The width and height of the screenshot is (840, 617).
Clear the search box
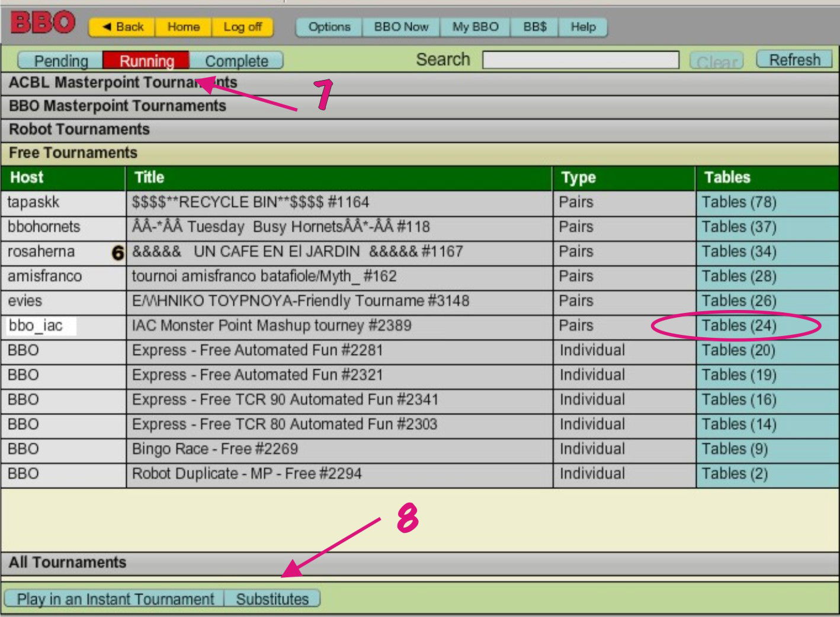[x=717, y=60]
